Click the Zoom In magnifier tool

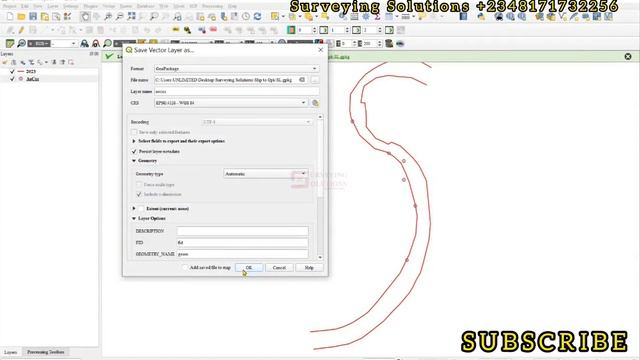tap(108, 17)
